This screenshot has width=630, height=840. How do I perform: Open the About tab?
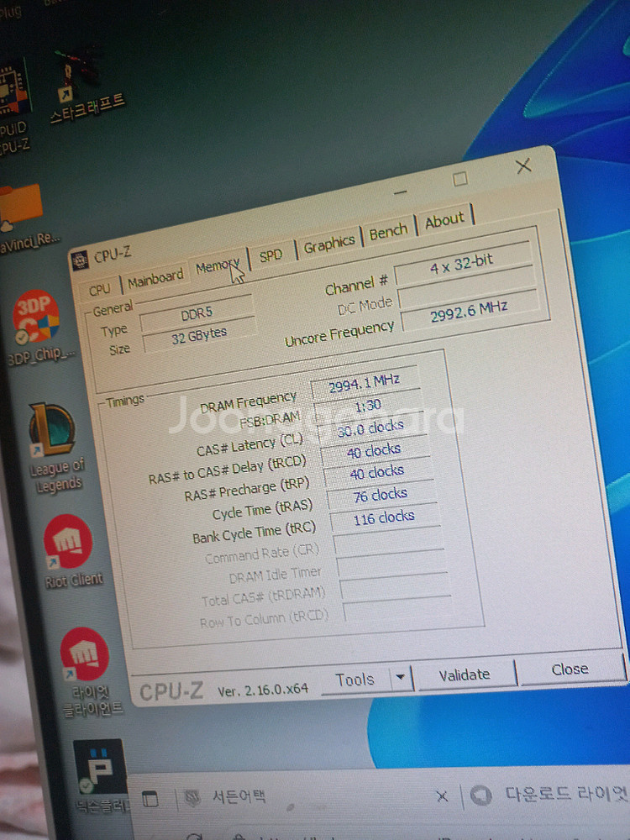pyautogui.click(x=444, y=221)
